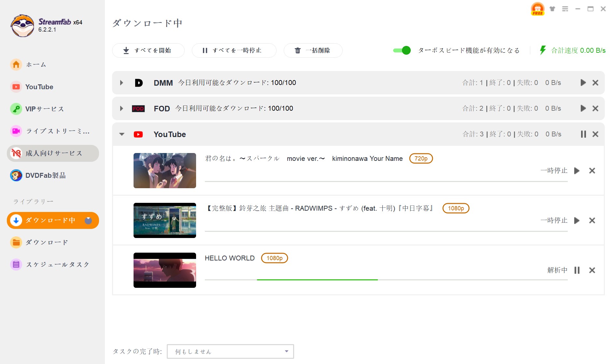Click the YouTube group logo icon
The width and height of the screenshot is (613, 364).
(x=138, y=134)
